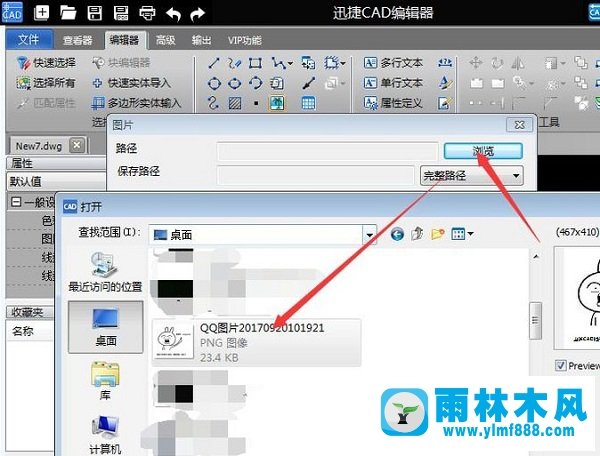Screen dimensions: 600x456
Task: Select the Circle drawing tool
Action: pyautogui.click(x=214, y=83)
